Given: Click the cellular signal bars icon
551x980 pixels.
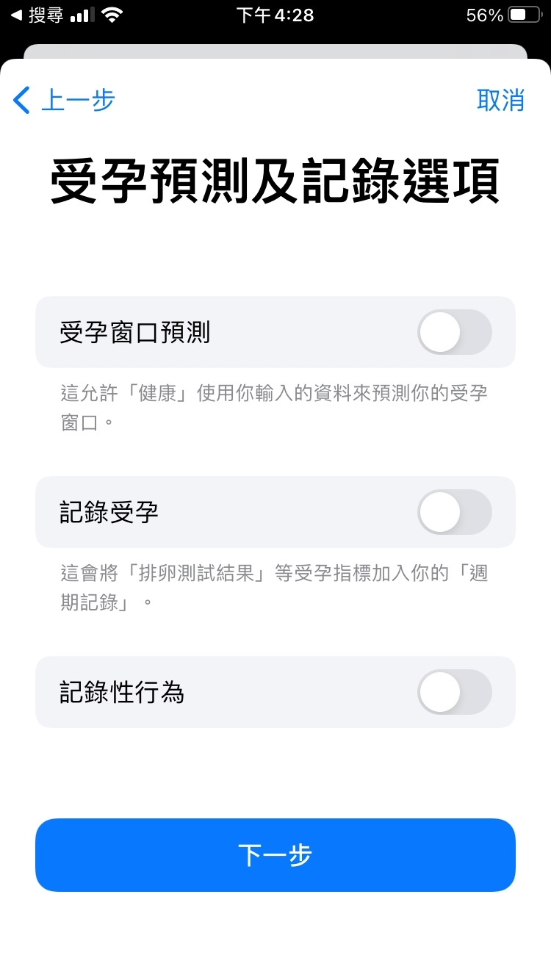Looking at the screenshot, I should tap(84, 15).
